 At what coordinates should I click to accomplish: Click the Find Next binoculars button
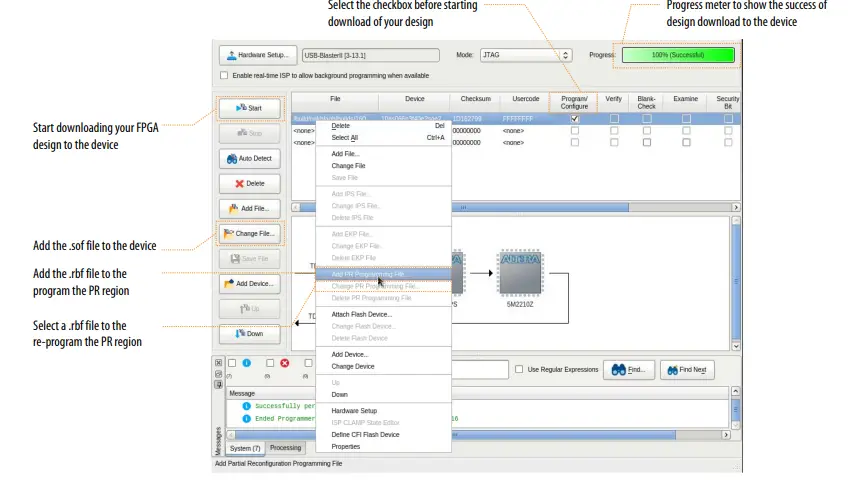(x=687, y=370)
